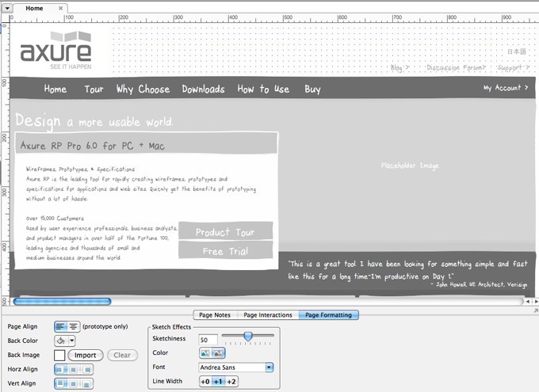The height and width of the screenshot is (392, 539).
Task: Click the Free Trial button
Action: click(225, 251)
